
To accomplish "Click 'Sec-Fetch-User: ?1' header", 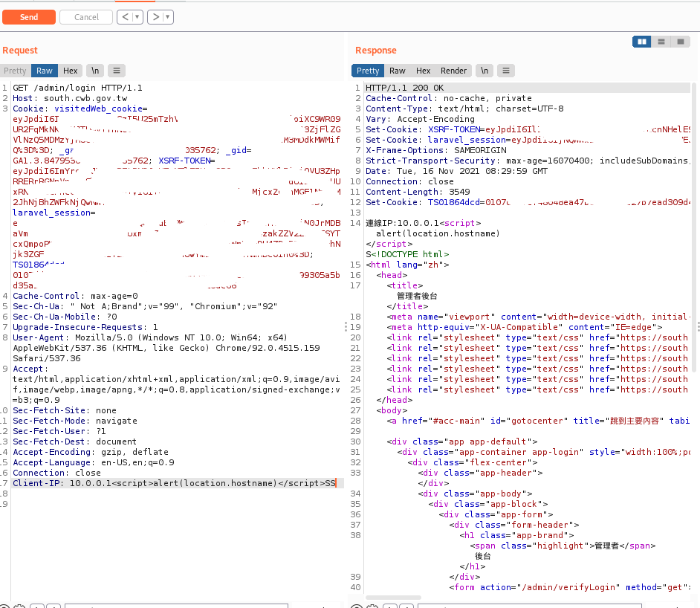I will click(x=59, y=431).
